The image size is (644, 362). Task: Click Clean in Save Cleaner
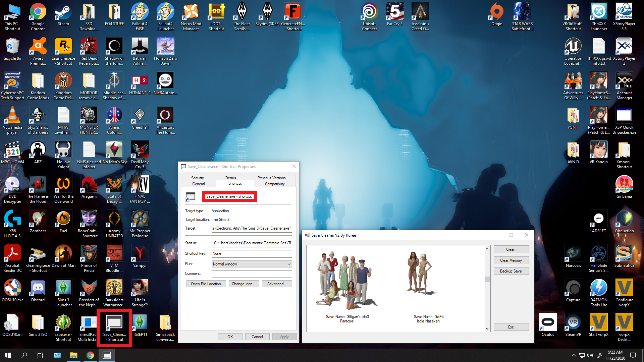pyautogui.click(x=511, y=249)
